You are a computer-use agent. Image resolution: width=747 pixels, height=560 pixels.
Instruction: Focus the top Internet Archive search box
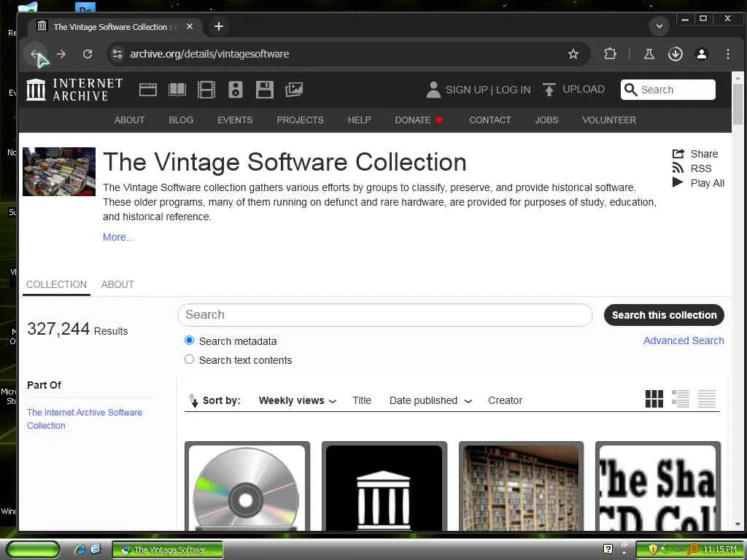click(x=668, y=90)
